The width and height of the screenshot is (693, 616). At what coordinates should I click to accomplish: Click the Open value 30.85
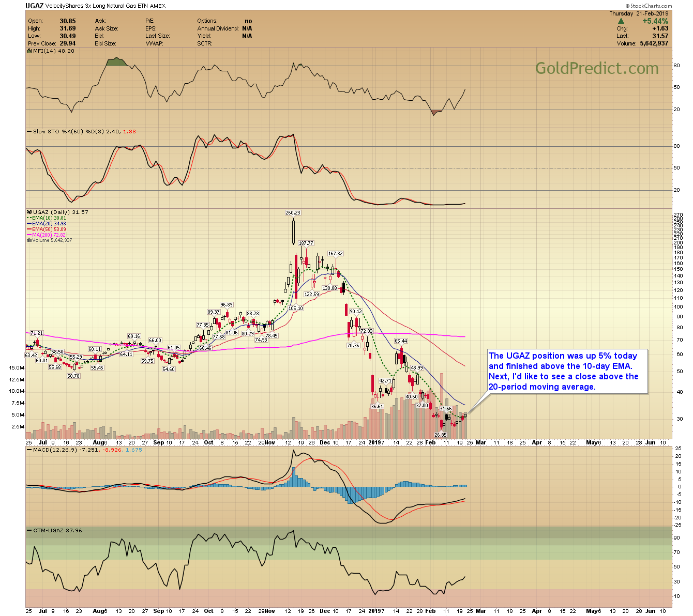[67, 21]
